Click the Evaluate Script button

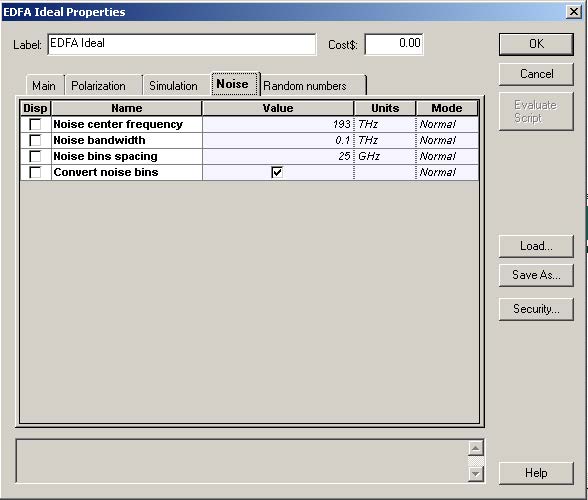[x=536, y=111]
